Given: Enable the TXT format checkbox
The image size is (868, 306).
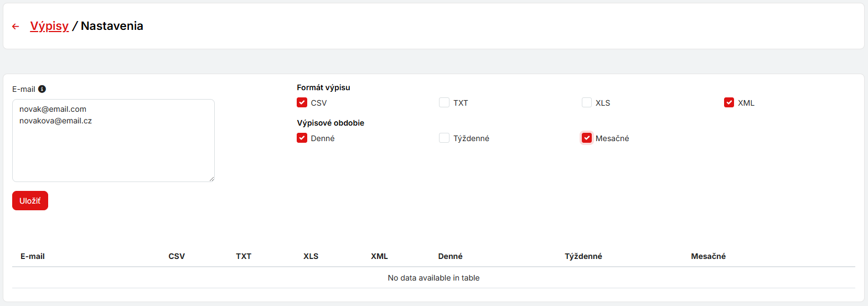Looking at the screenshot, I should pyautogui.click(x=444, y=102).
